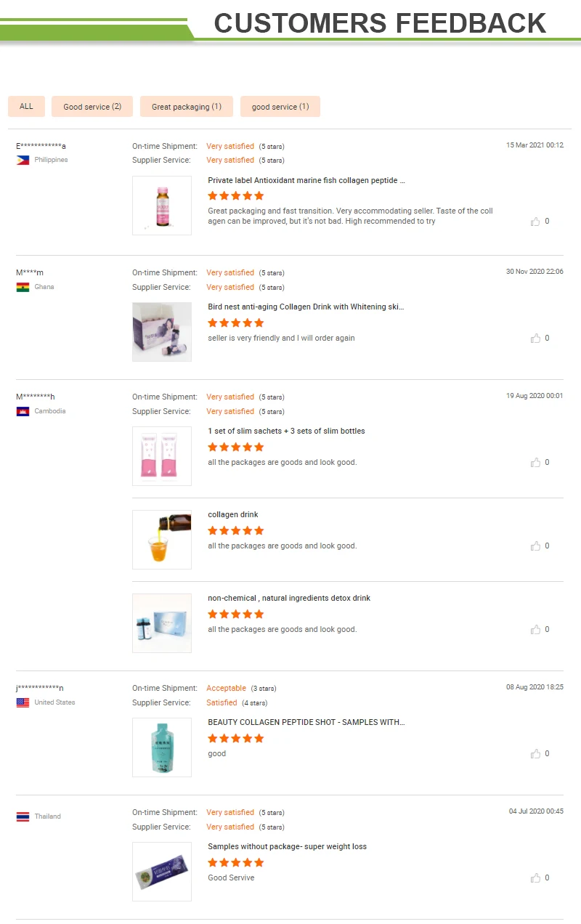581x924 pixels.
Task: Click the thumbs-up icon on the Philippines review
Action: [535, 221]
